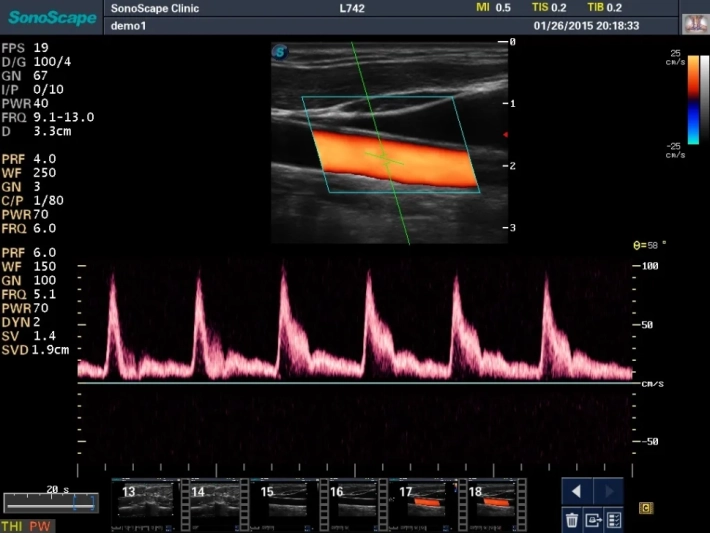710x533 pixels.
Task: Click the next clips arrow
Action: pyautogui.click(x=608, y=492)
